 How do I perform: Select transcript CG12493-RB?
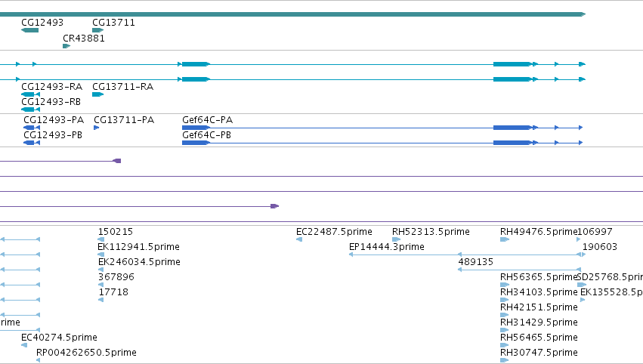click(30, 110)
